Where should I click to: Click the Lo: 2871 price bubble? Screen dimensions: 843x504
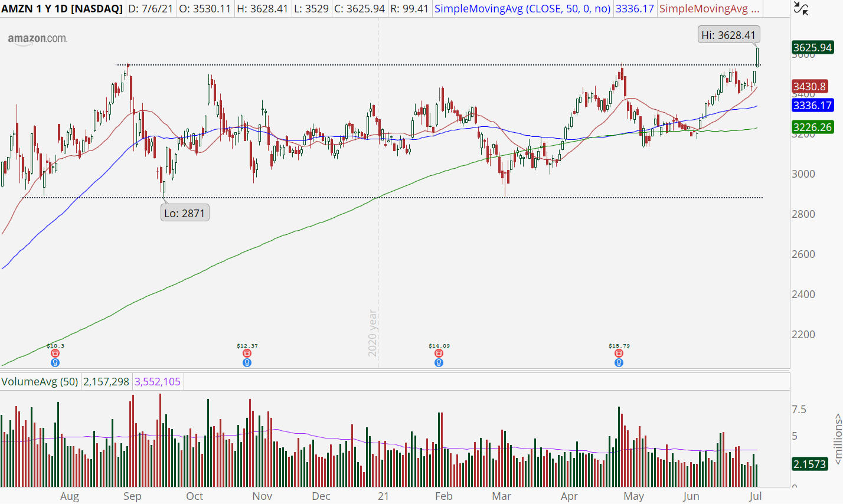[185, 213]
